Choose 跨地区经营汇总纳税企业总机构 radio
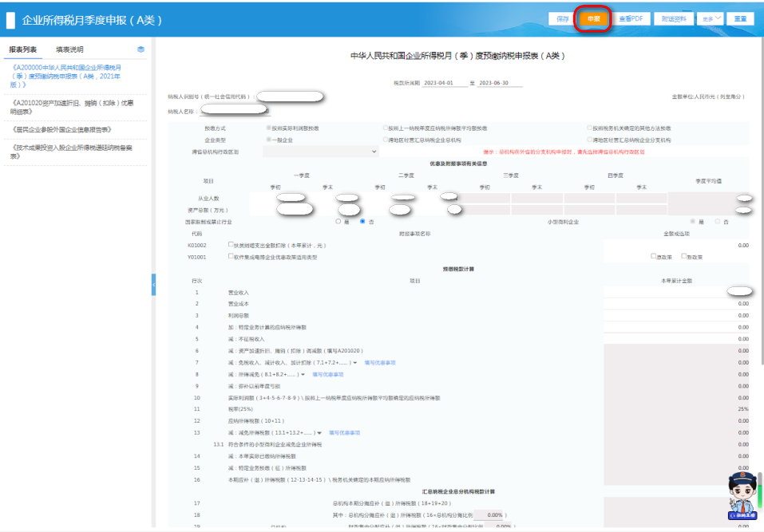 tap(385, 140)
